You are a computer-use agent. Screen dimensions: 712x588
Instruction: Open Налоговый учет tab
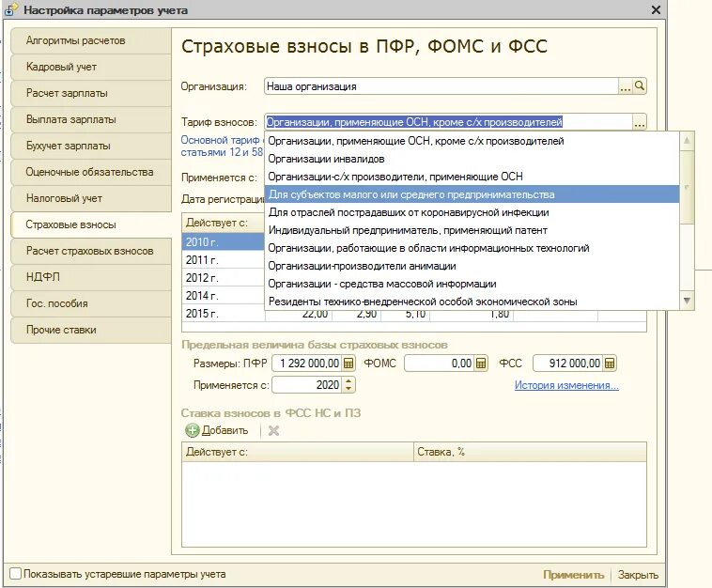[91, 198]
